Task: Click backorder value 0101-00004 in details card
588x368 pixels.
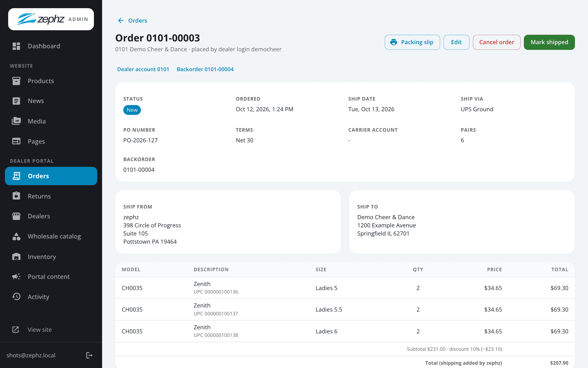Action: (x=139, y=170)
